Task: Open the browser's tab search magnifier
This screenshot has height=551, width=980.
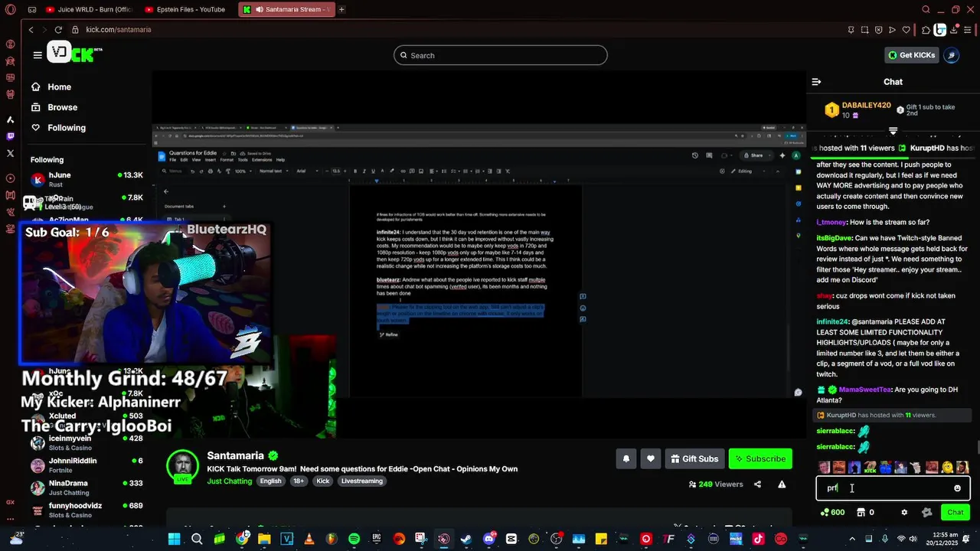Action: tap(926, 9)
